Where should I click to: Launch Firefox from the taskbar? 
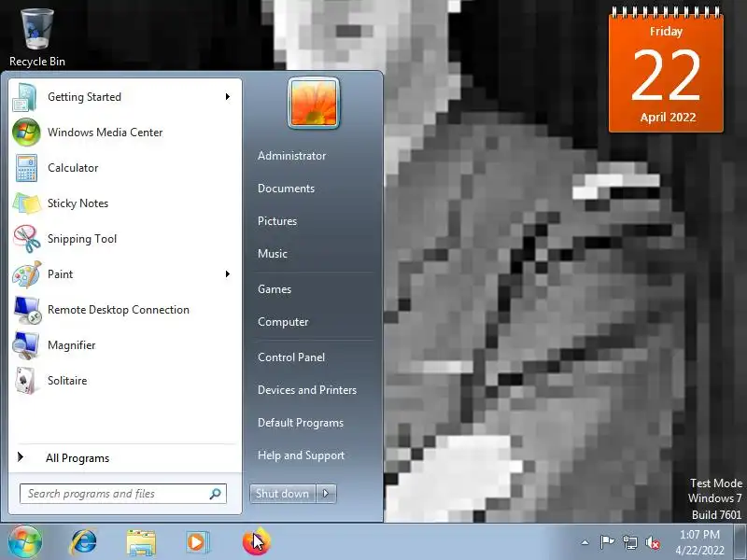256,542
